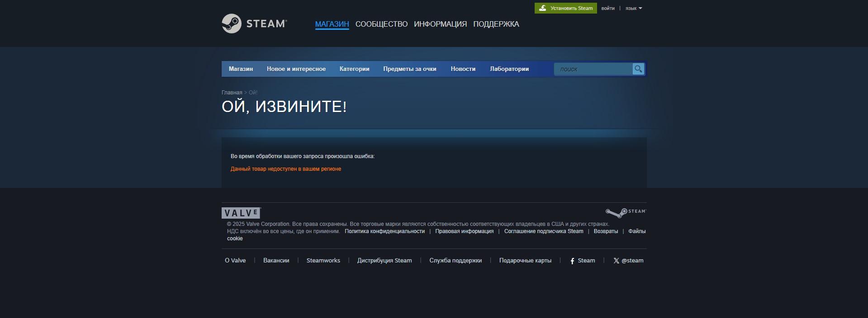Click the Главная breadcrumb link
This screenshot has width=868, height=318.
click(x=232, y=93)
